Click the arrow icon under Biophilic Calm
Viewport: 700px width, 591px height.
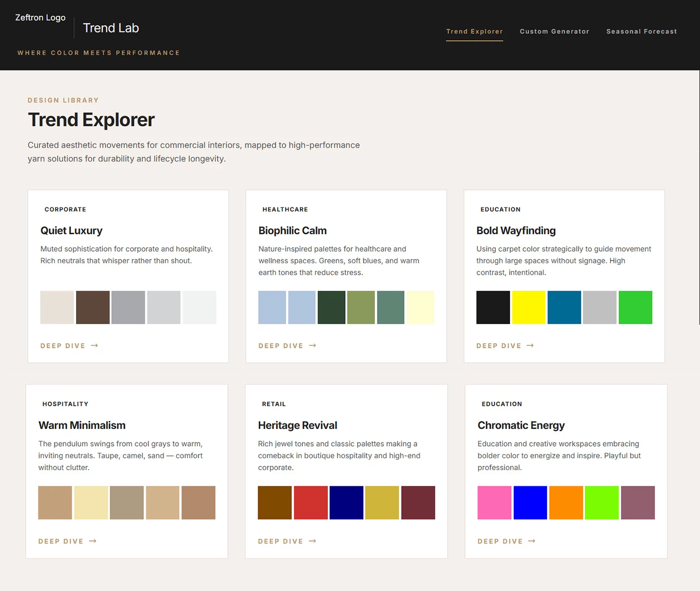pyautogui.click(x=313, y=346)
